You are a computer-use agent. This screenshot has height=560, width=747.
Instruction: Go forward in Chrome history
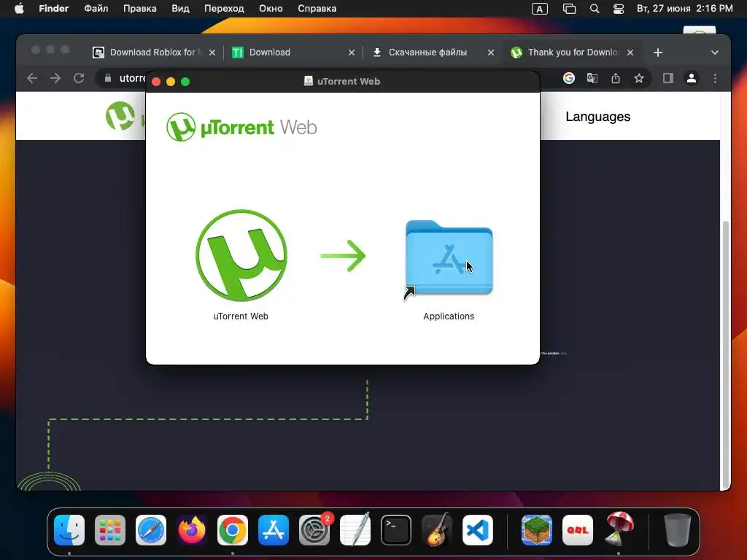[x=55, y=78]
